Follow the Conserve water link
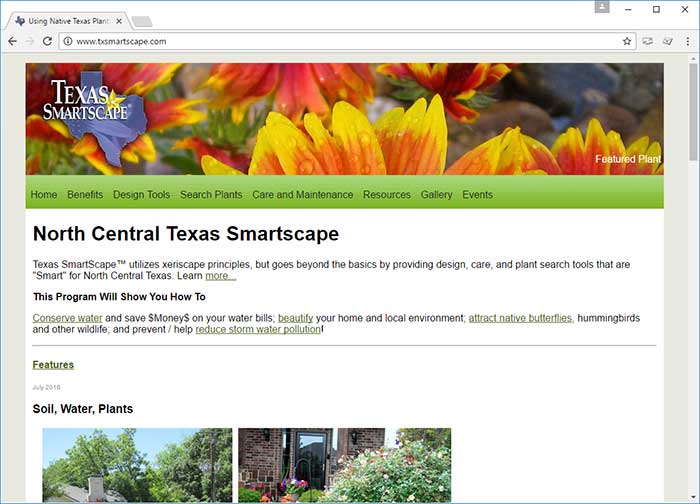 [x=67, y=318]
